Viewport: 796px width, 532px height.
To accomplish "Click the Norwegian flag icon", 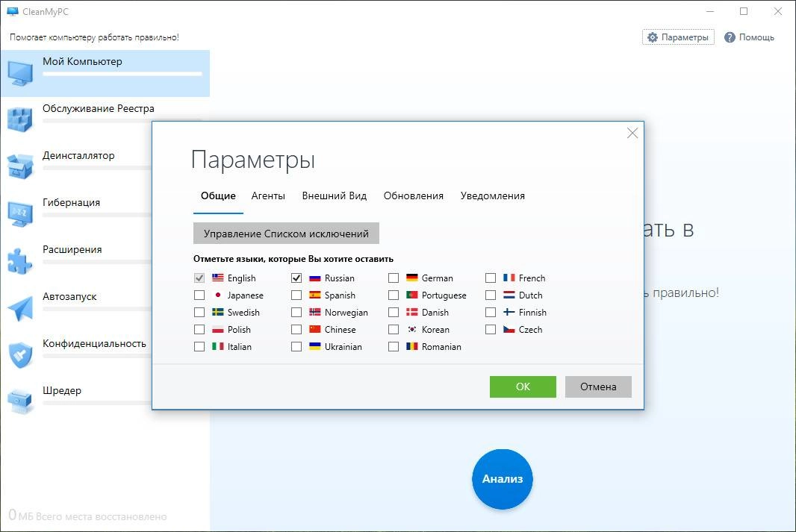I will (315, 313).
